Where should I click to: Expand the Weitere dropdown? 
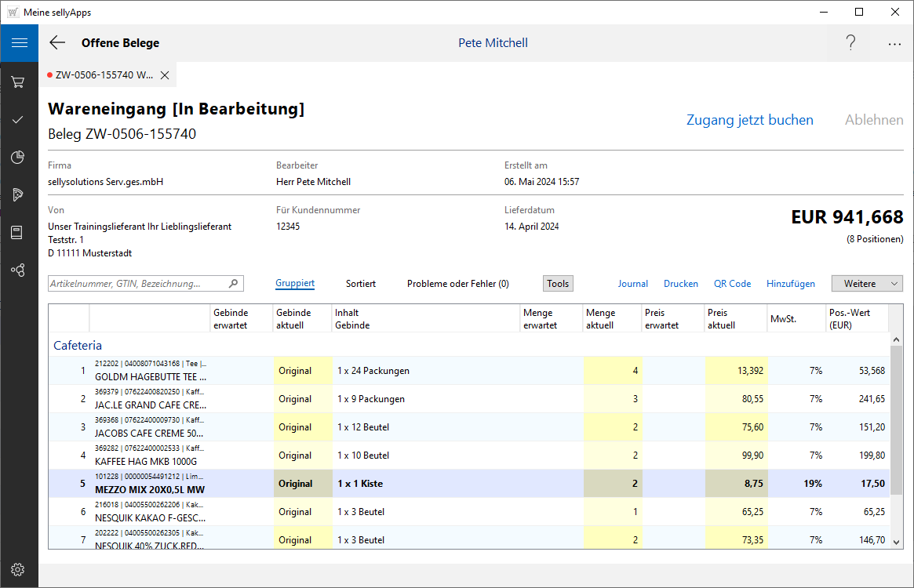point(867,284)
